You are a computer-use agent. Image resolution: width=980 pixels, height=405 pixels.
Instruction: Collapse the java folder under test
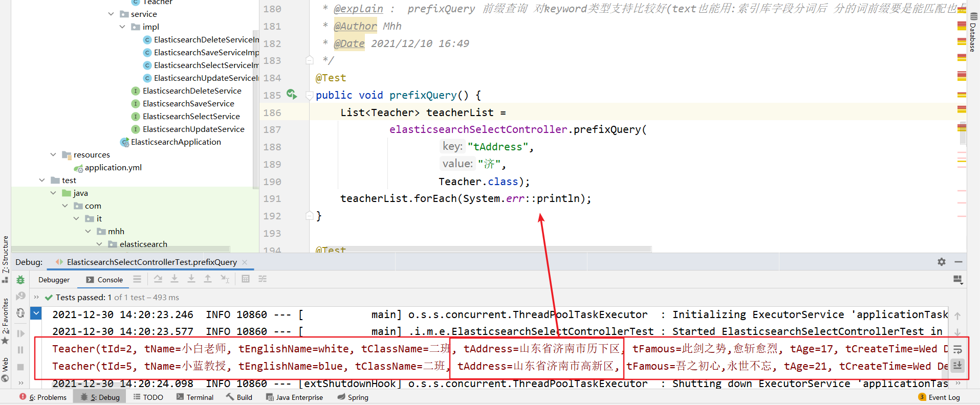(x=53, y=193)
